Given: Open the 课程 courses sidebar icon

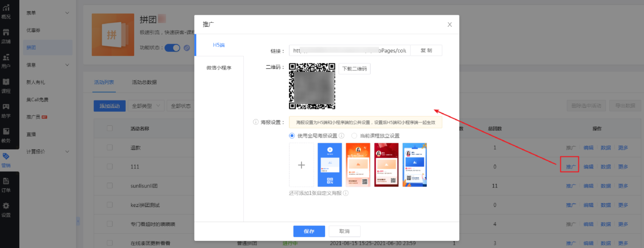Looking at the screenshot, I should [6, 86].
